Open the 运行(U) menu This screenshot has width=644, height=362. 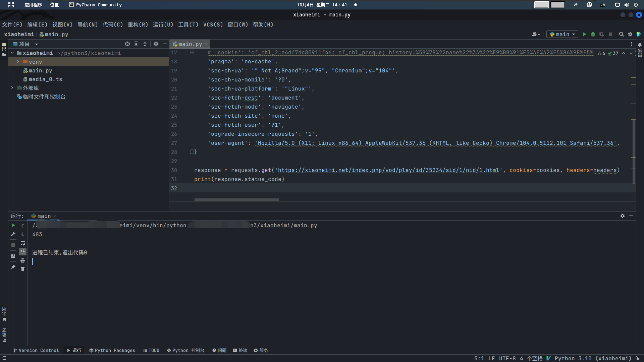163,24
